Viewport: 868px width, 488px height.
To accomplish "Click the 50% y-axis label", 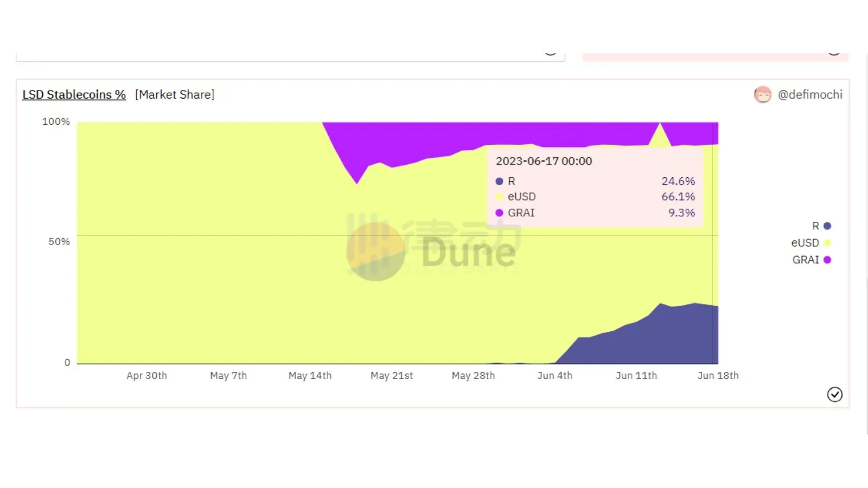I will tap(59, 241).
